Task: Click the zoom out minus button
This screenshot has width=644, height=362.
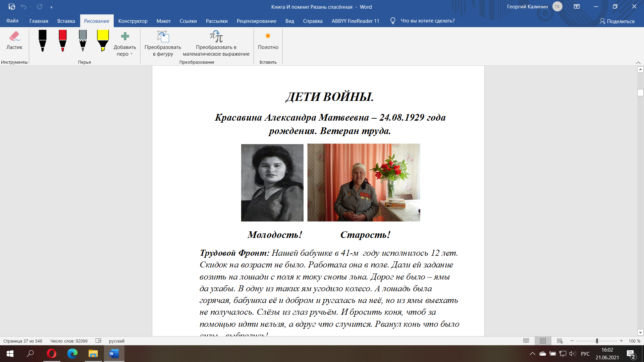Action: (572, 341)
